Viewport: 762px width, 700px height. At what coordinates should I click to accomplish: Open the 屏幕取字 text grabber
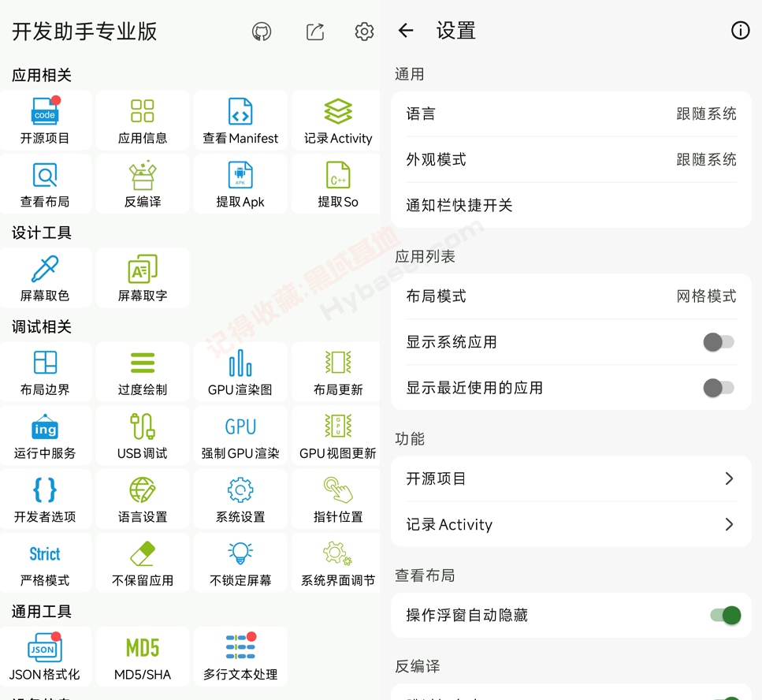pyautogui.click(x=143, y=278)
